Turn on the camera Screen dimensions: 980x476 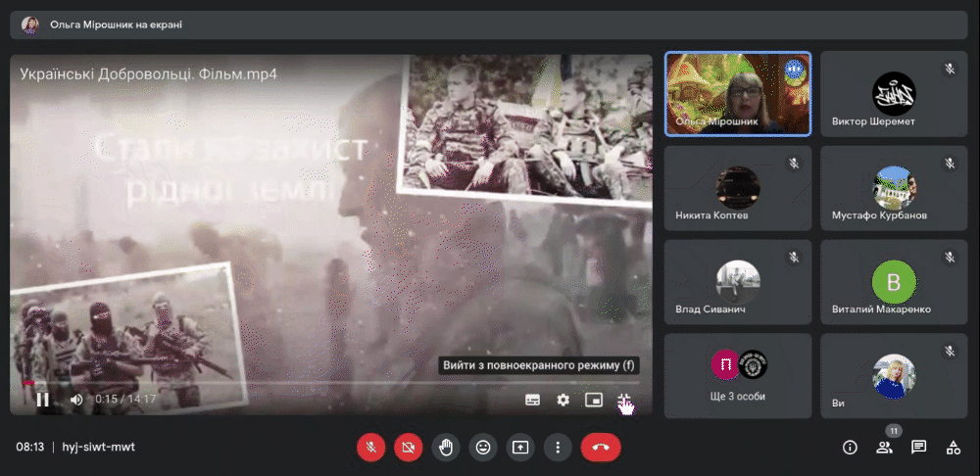pos(408,448)
